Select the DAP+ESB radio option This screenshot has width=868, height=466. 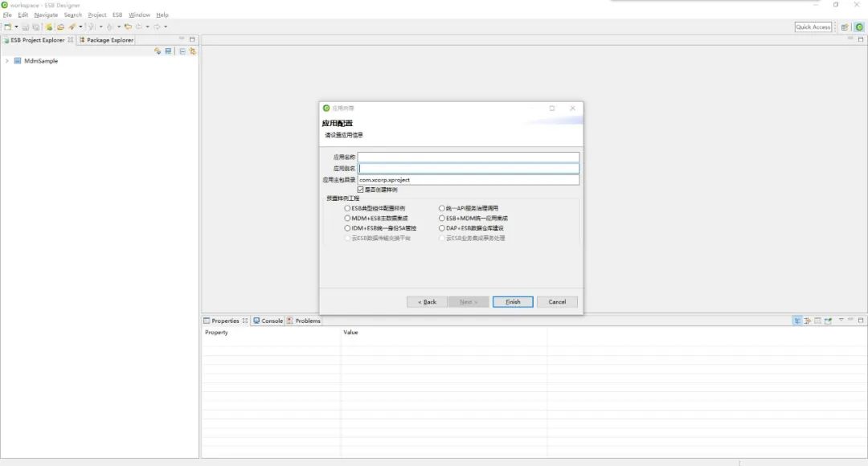(442, 228)
